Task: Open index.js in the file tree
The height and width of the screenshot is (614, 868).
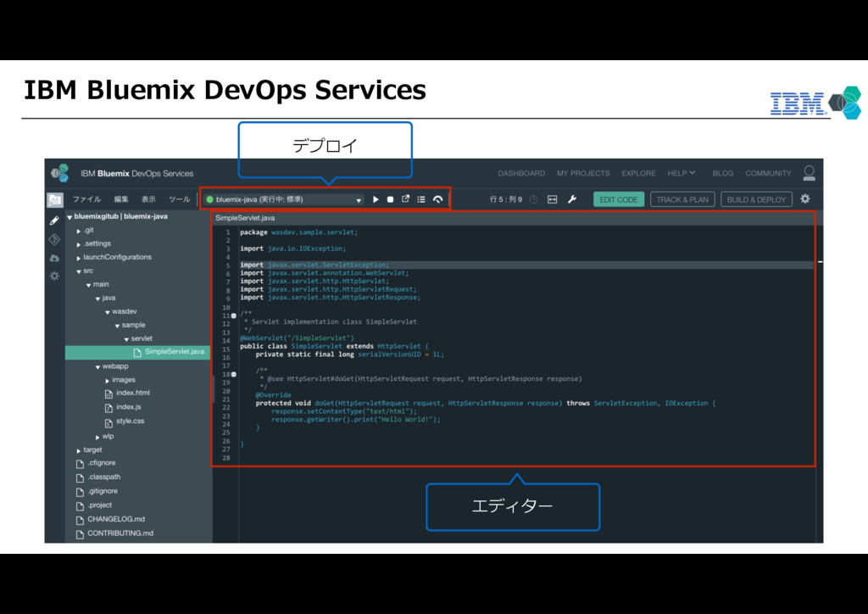Action: pyautogui.click(x=129, y=407)
